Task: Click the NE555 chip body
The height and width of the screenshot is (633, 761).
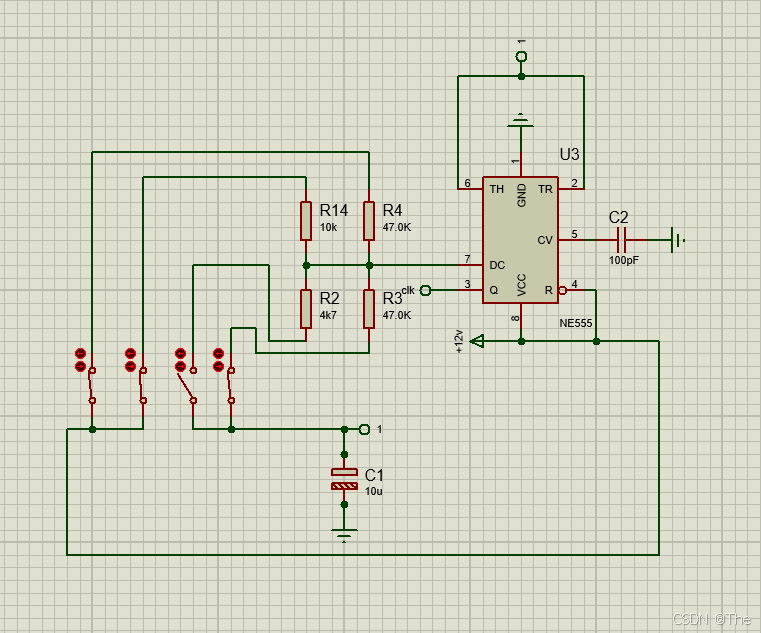Action: (x=520, y=240)
